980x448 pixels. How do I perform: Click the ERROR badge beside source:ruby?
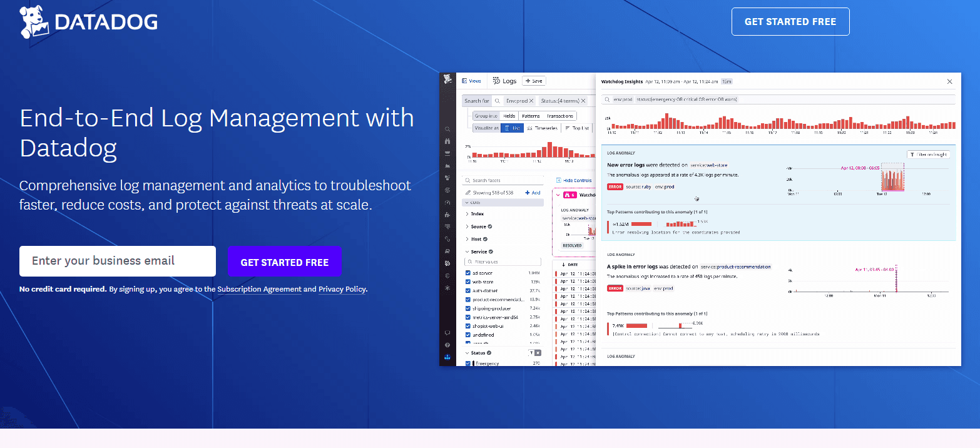pyautogui.click(x=615, y=186)
